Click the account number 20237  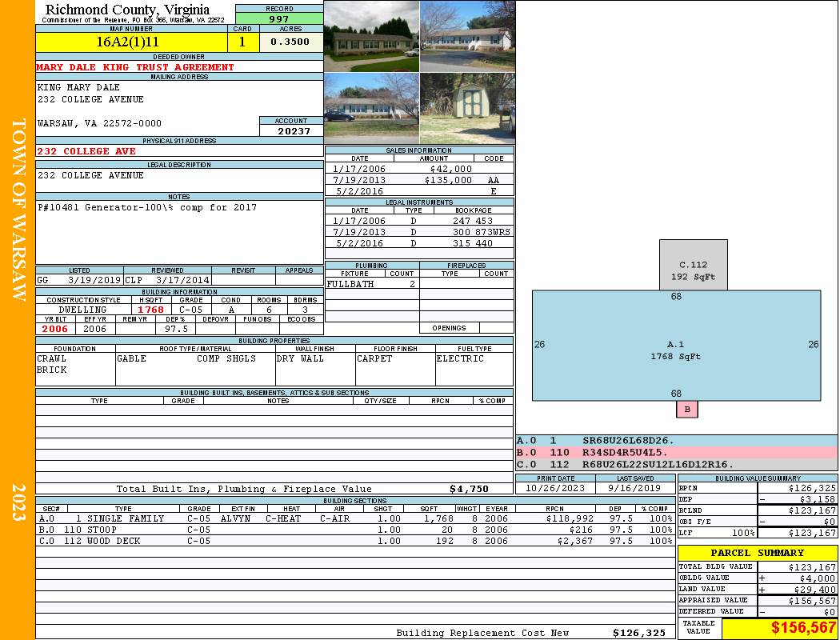tap(292, 131)
